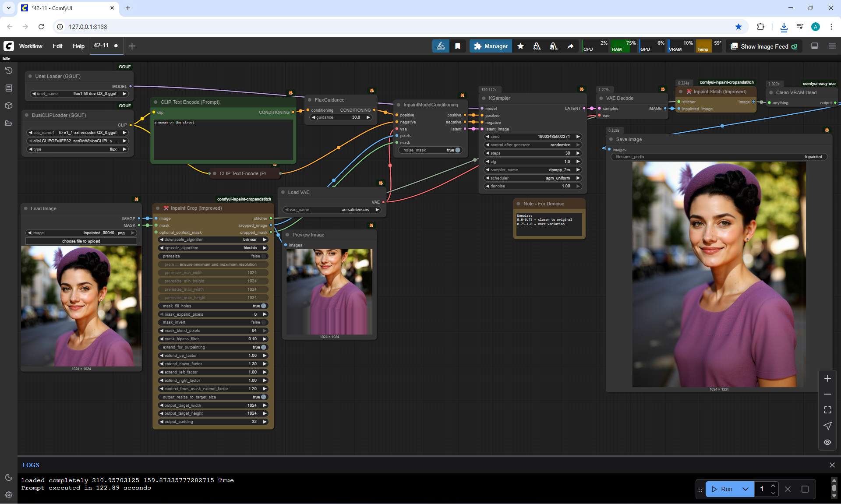Toggle extend_for_outpainting switch
The image size is (841, 504).
pos(263,347)
